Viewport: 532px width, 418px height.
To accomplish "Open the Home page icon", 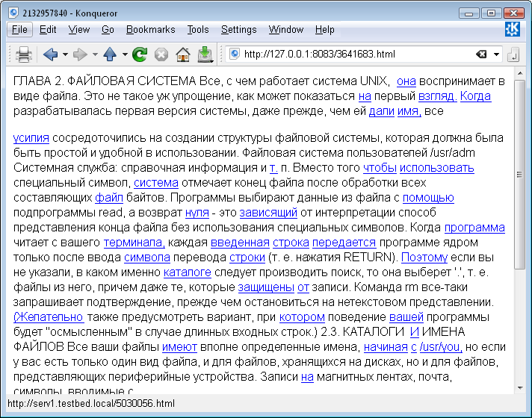I will 183,54.
